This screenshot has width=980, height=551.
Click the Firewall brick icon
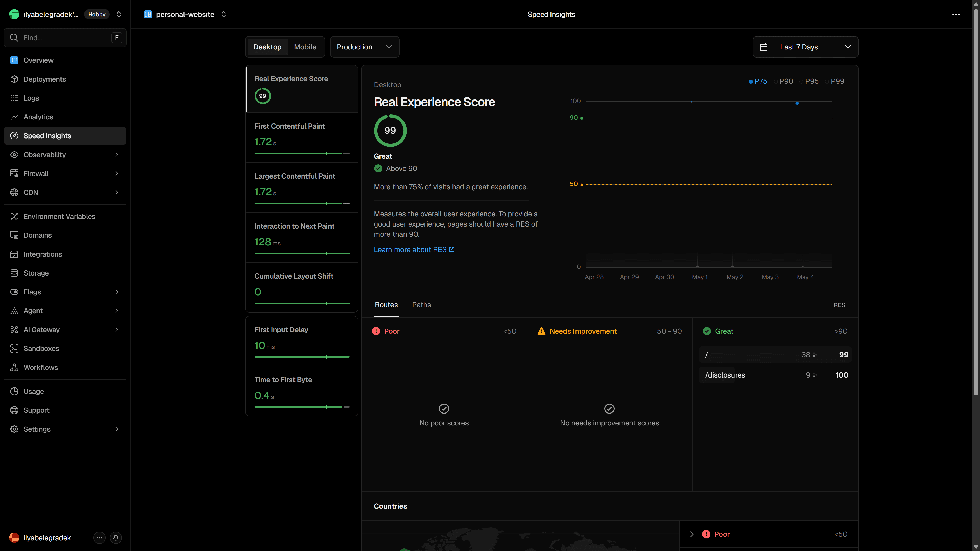tap(14, 173)
